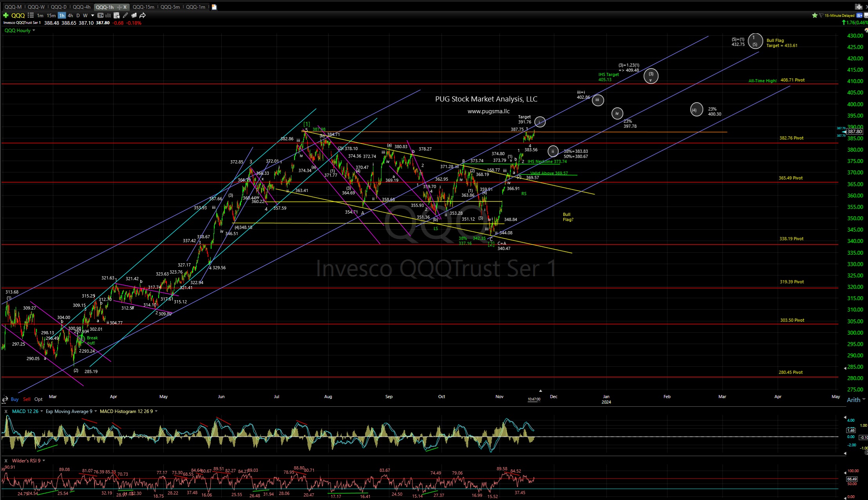Viewport: 868px width, 500px height.
Task: Add a new symbol with green plus icon
Action: pos(5,15)
